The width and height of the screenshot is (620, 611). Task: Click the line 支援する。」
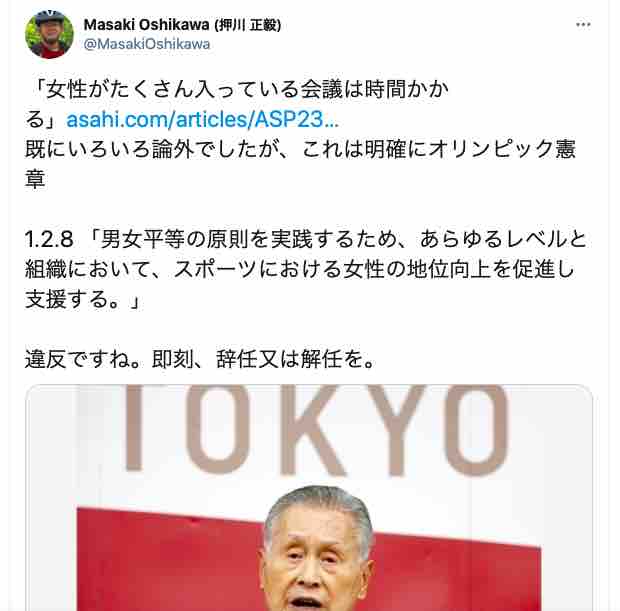pos(83,300)
